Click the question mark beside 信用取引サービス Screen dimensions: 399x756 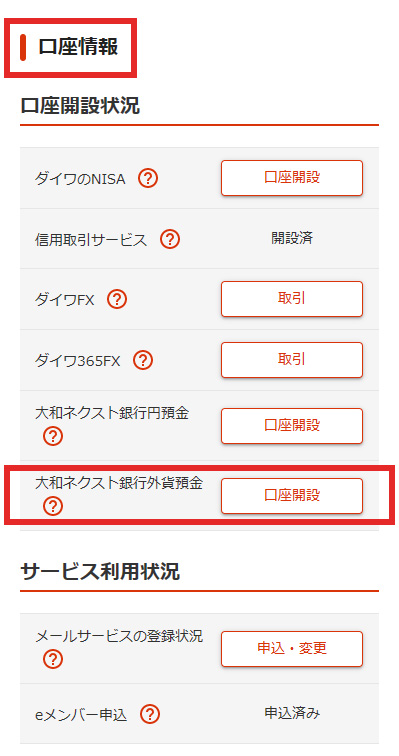[170, 239]
